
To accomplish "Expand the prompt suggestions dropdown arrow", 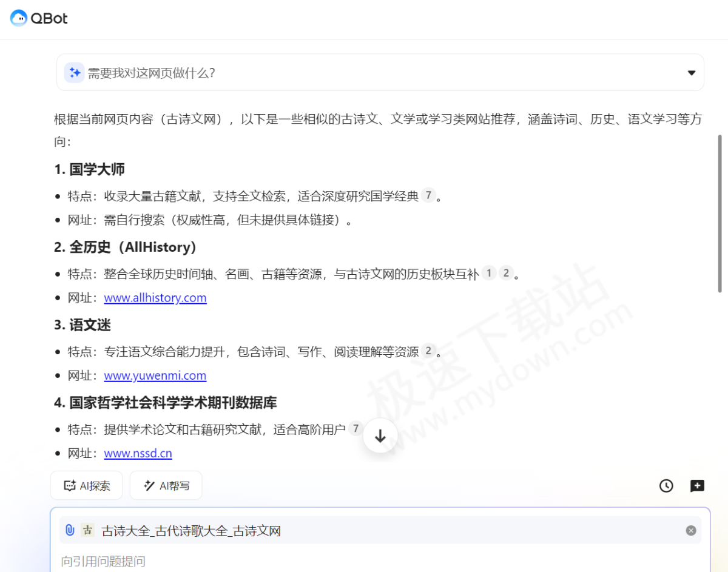I will click(691, 72).
